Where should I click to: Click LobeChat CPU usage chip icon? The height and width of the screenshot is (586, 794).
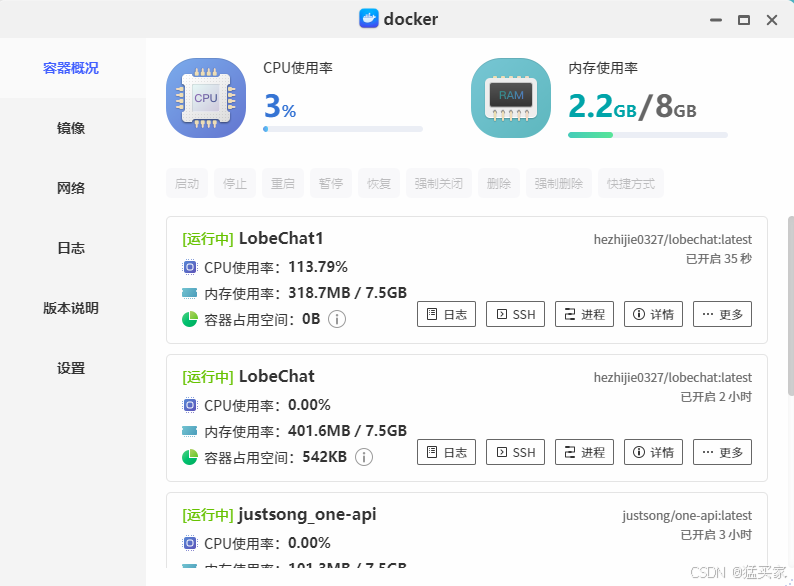click(189, 405)
